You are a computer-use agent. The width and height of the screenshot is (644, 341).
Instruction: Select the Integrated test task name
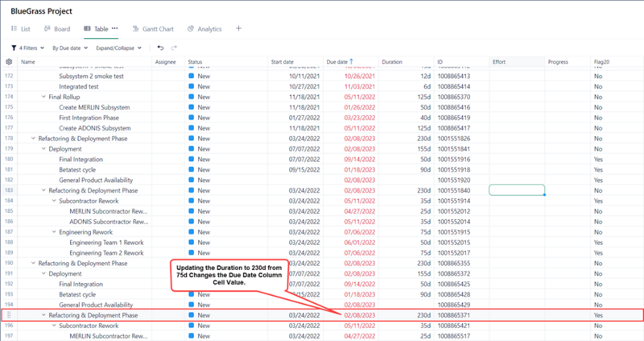pos(78,86)
